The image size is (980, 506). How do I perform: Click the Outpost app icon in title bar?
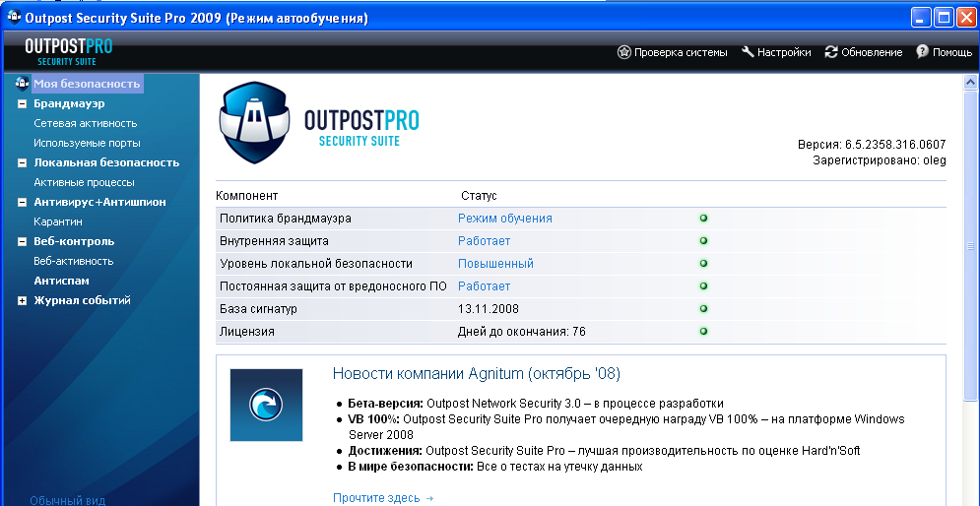click(14, 18)
